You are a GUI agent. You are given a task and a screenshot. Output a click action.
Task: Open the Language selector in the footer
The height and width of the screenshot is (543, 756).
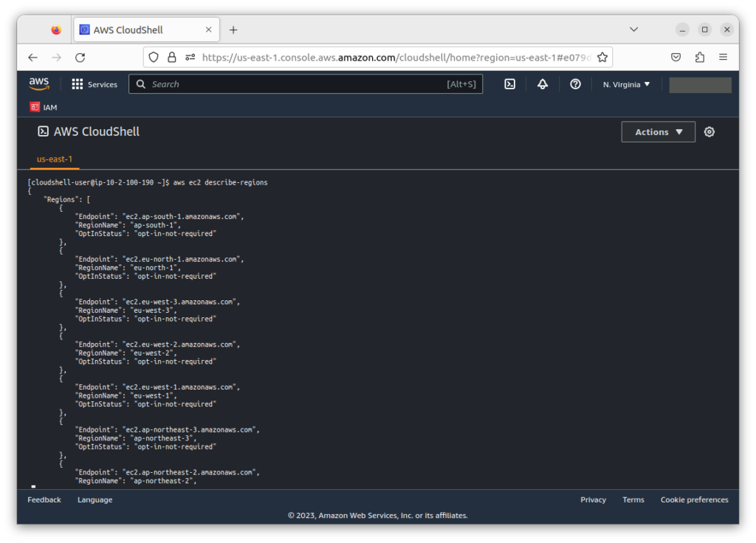pos(95,499)
